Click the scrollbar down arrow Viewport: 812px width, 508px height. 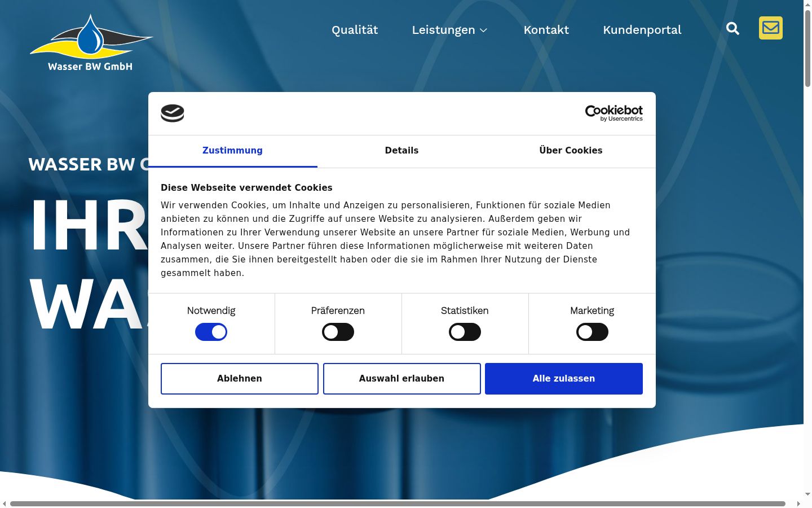[807, 494]
